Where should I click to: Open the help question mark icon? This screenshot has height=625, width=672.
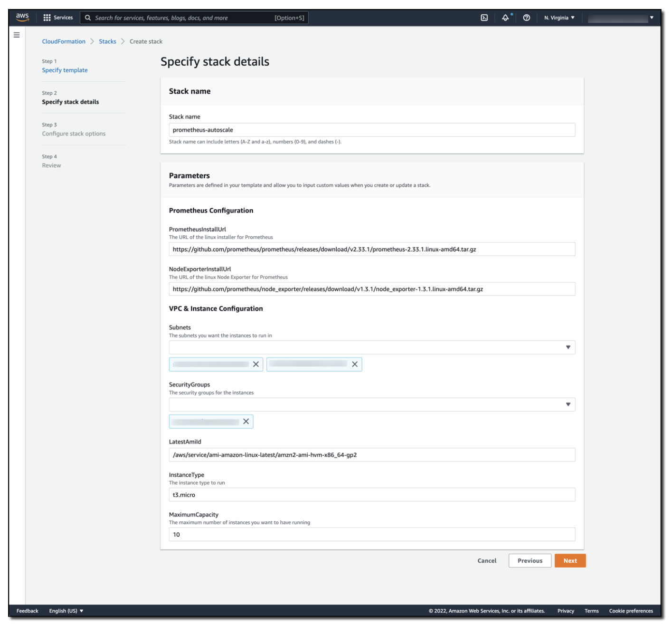tap(526, 18)
